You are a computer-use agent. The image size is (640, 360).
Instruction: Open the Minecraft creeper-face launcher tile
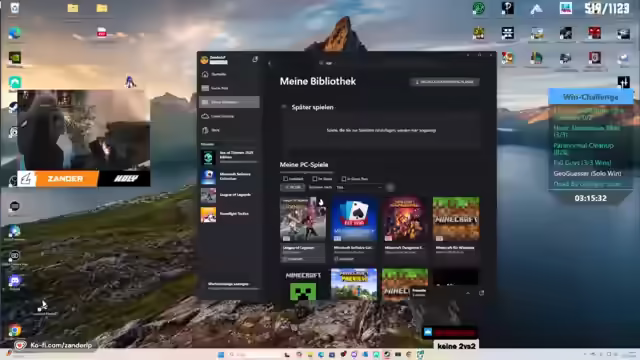(x=303, y=285)
